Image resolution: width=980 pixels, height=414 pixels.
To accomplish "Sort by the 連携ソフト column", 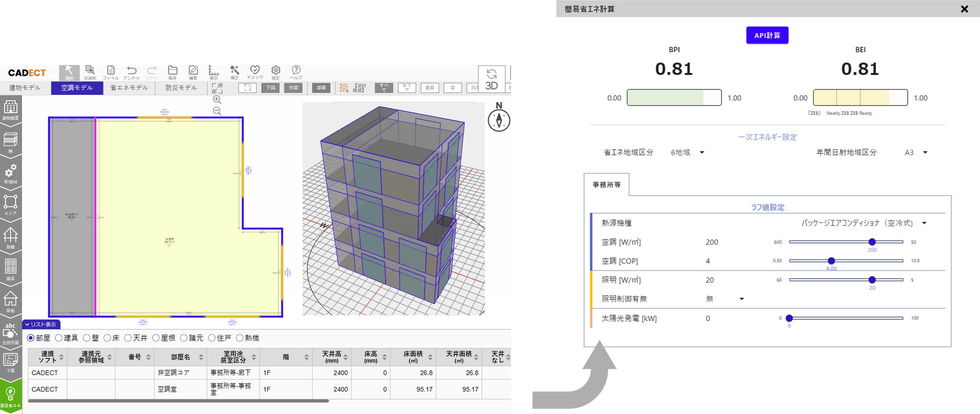I will (48, 357).
